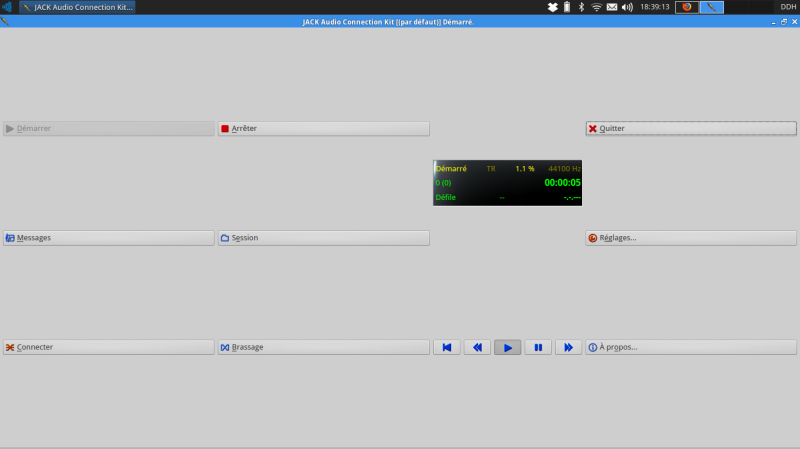Rewind transport to start
800x449 pixels.
(447, 347)
